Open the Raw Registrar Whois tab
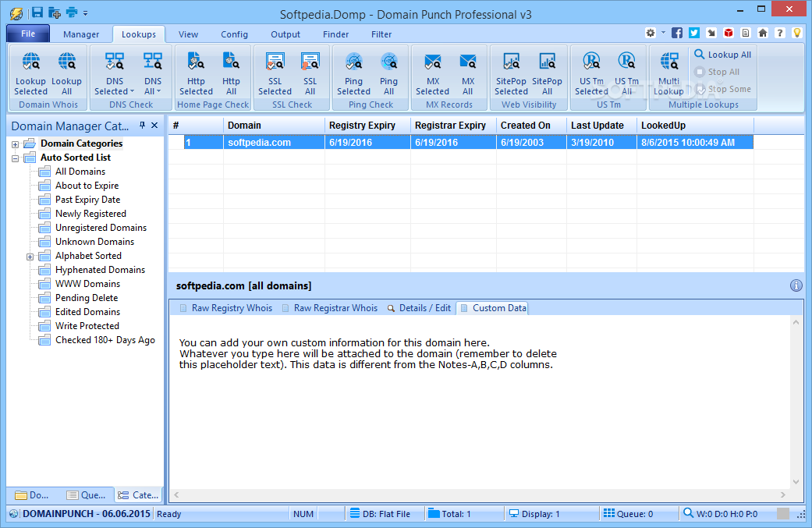812x528 pixels. click(x=329, y=308)
